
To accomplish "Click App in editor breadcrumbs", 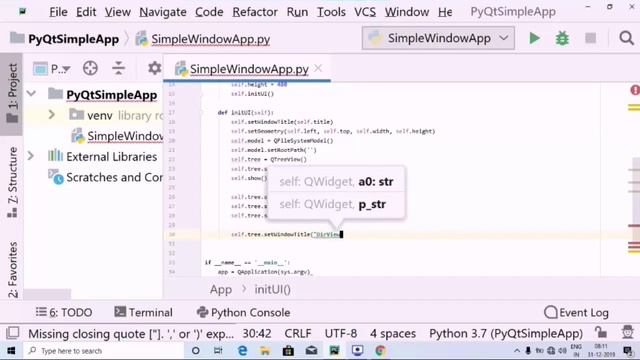I will (x=221, y=290).
